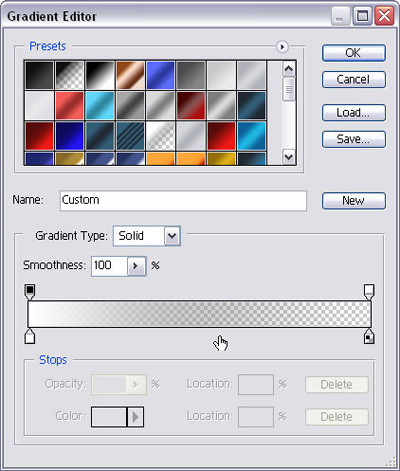Choose the first orange preset in the bottom row
The image size is (400, 471).
coord(160,159)
